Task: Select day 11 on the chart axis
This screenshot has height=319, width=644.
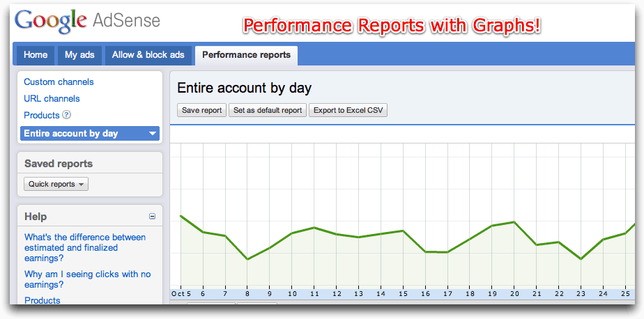Action: coord(314,294)
